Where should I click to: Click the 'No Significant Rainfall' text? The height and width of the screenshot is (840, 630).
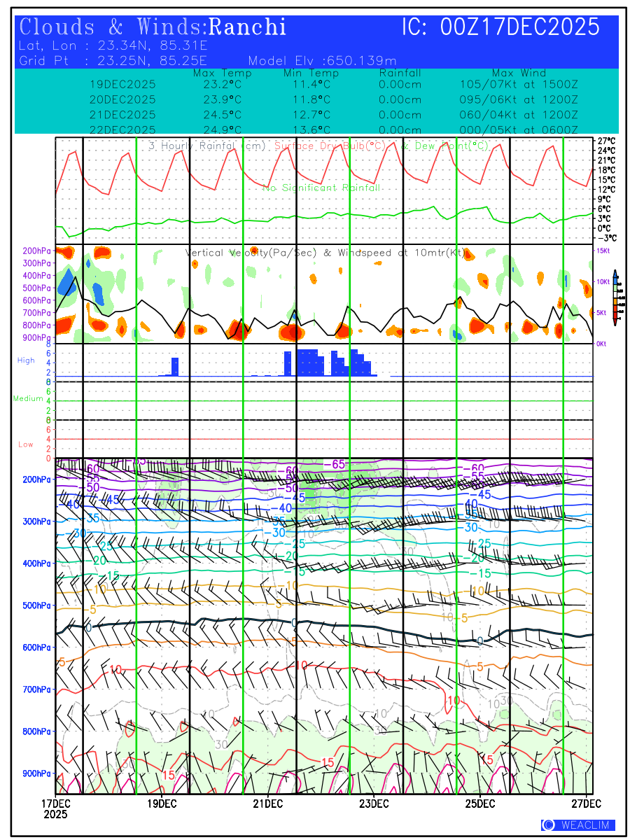pyautogui.click(x=321, y=188)
